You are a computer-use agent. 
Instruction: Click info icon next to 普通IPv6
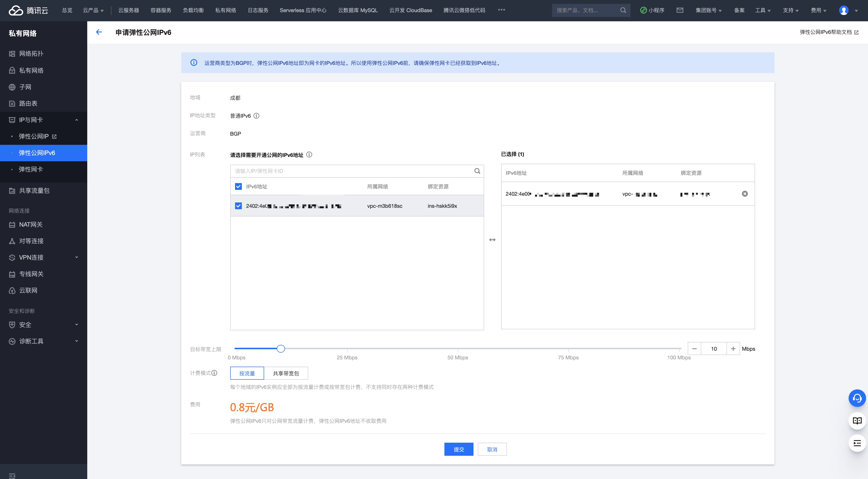[x=256, y=116]
